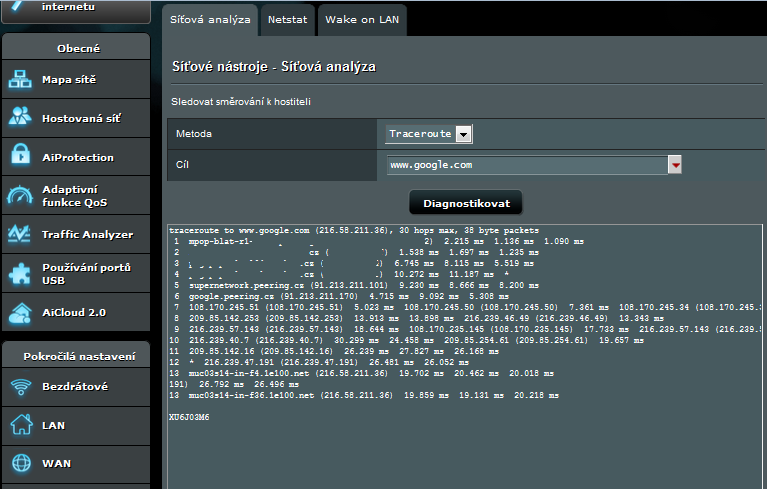Viewport: 767px width, 489px height.
Task: Open the Cíl target dropdown arrow
Action: [x=675, y=165]
